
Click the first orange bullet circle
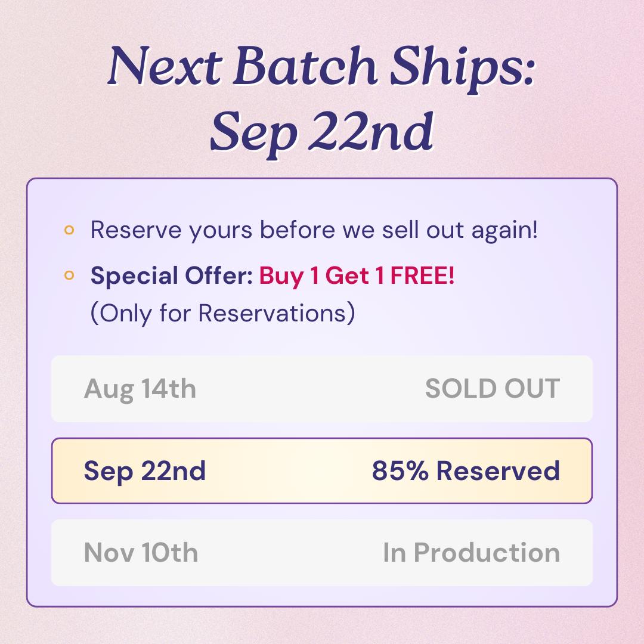pyautogui.click(x=69, y=230)
